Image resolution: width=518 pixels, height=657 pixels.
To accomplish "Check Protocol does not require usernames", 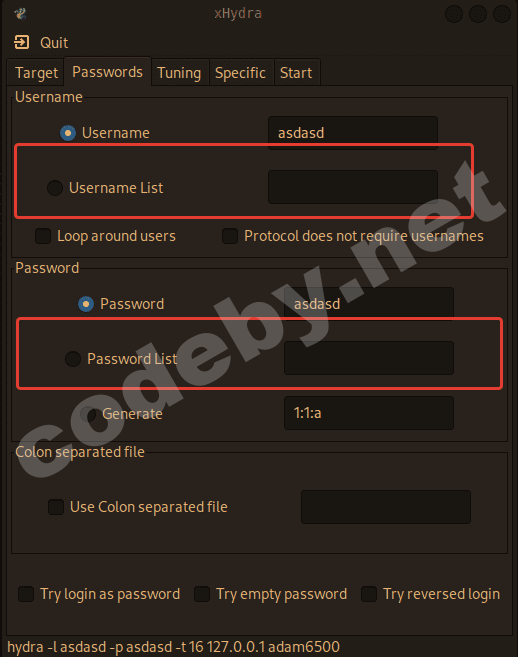I will [x=230, y=236].
